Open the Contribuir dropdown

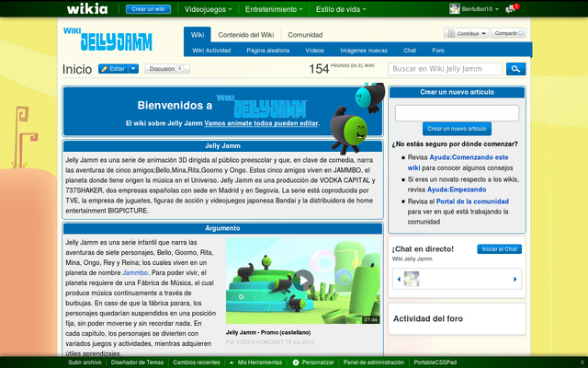pyautogui.click(x=467, y=33)
